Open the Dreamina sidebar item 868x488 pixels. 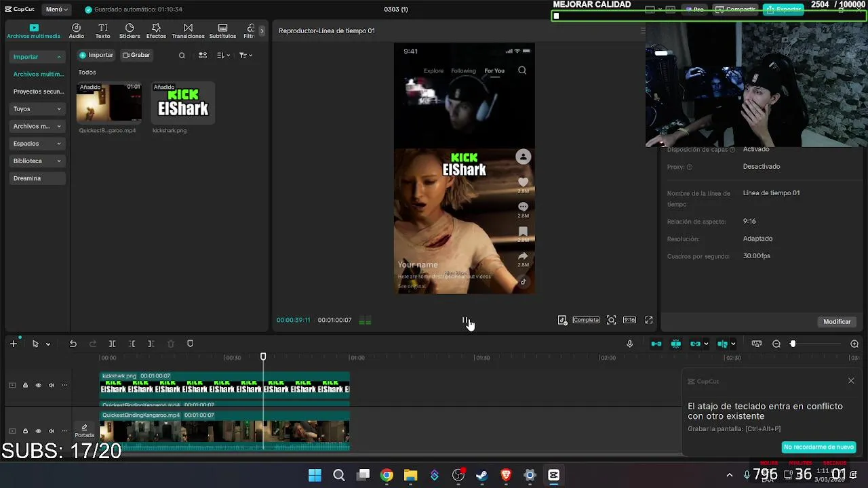click(x=37, y=178)
